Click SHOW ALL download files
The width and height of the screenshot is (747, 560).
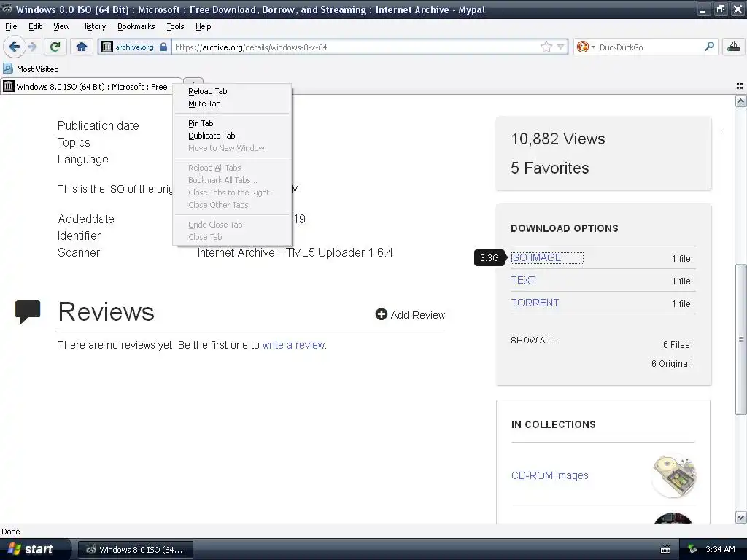tap(533, 340)
